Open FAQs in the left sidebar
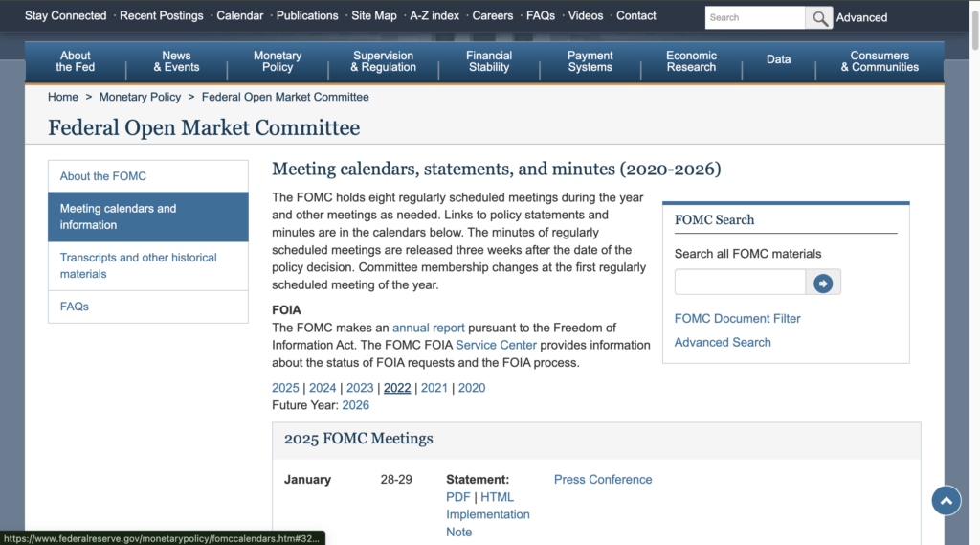Screen dimensions: 980x545 click(x=148, y=307)
